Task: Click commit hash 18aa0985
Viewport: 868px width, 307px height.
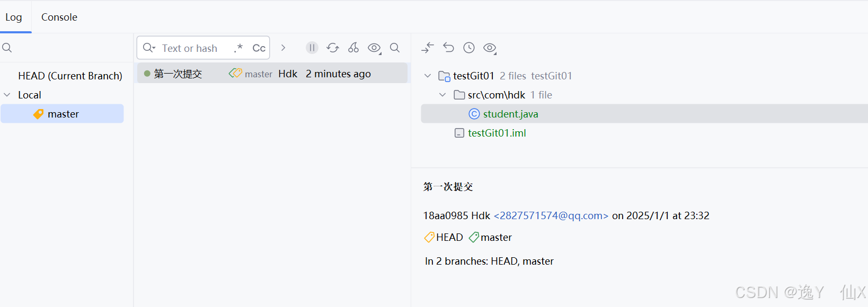Action: point(446,215)
